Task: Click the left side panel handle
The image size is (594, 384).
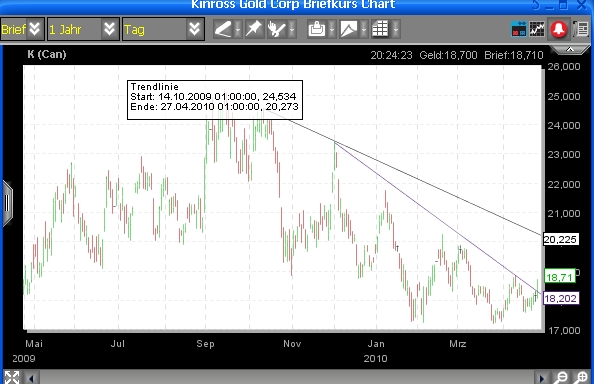Action: [x=8, y=204]
